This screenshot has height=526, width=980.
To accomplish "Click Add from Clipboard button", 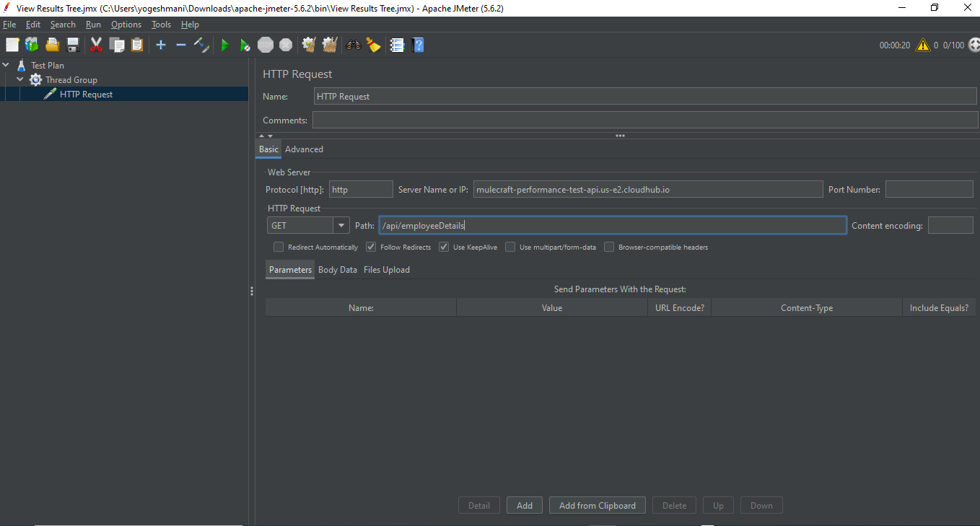I will click(597, 505).
